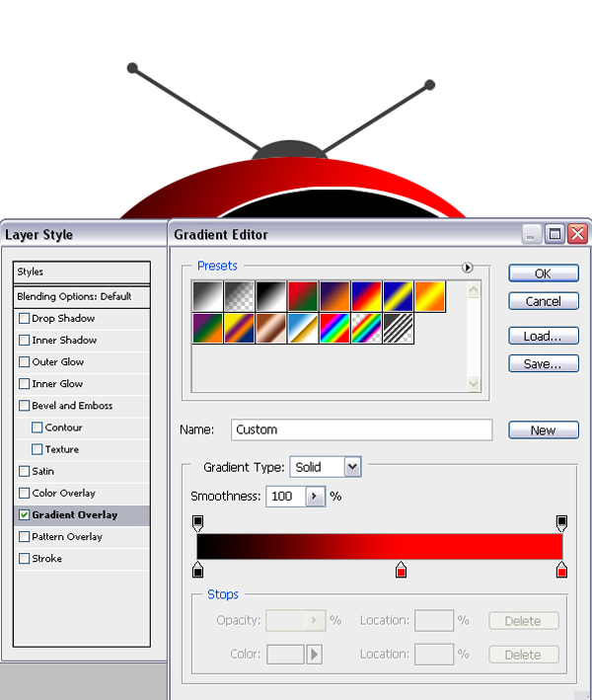Click the Smoothness value field
The image size is (592, 700).
pyautogui.click(x=286, y=496)
